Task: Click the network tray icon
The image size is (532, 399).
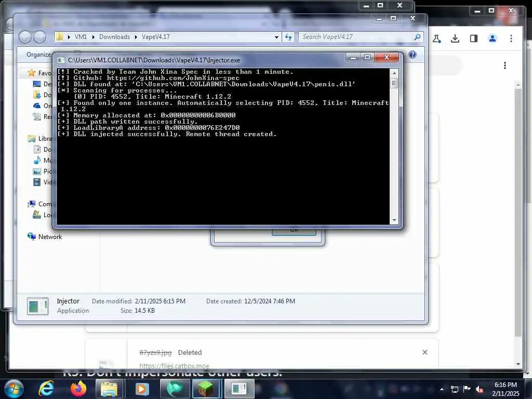Action: [454, 389]
